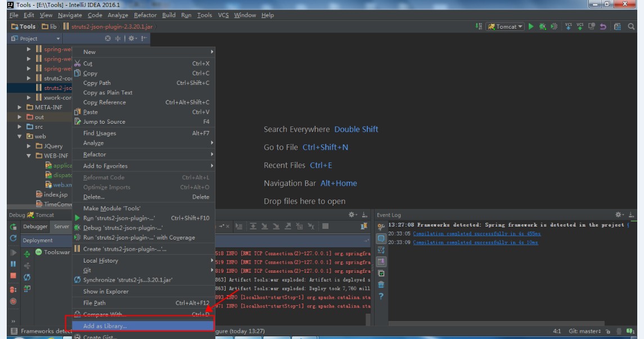Click the read-only lock icon in status bar

click(608, 331)
